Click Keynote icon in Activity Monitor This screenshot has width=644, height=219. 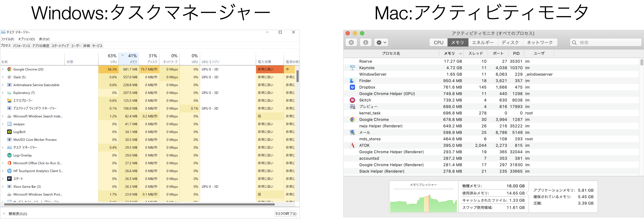(352, 68)
